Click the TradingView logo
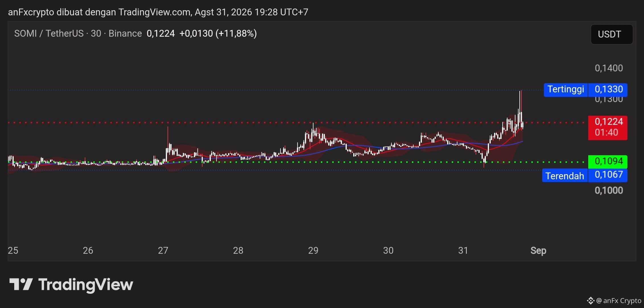Viewport: 644px width, 308px height. pyautogui.click(x=71, y=285)
